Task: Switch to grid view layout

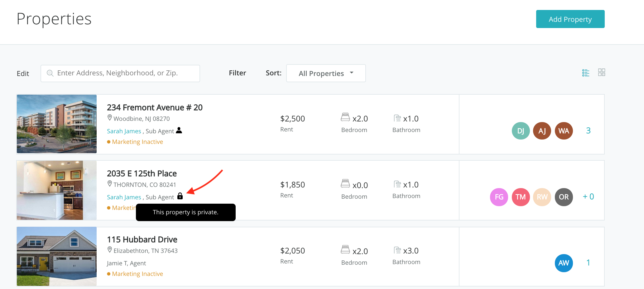Action: pyautogui.click(x=601, y=73)
